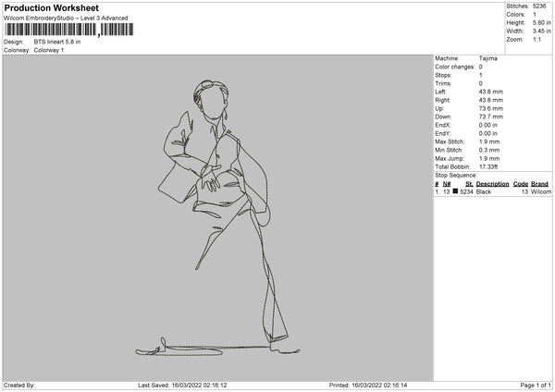
Task: Click the 'Brand' column header
Action: click(540, 184)
